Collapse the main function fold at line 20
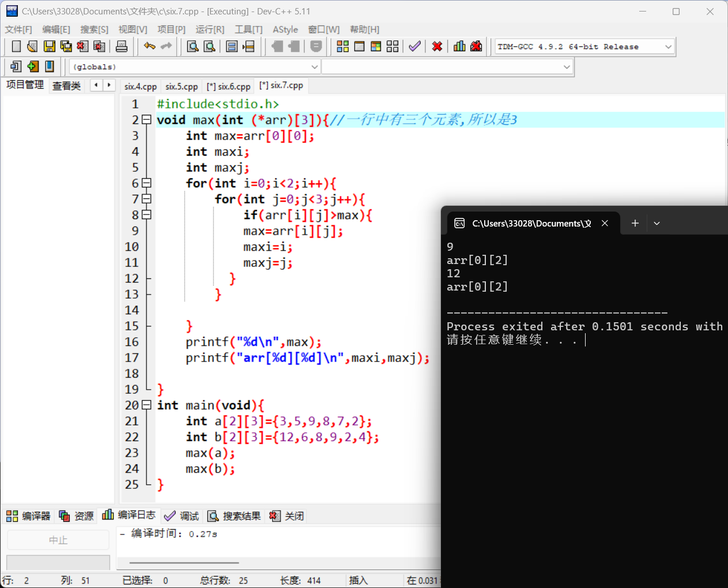Image resolution: width=728 pixels, height=588 pixels. (146, 405)
